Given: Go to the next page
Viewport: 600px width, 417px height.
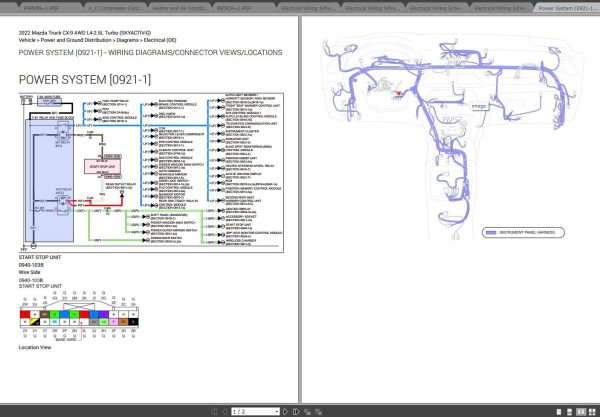Looking at the screenshot, I should pos(285,412).
